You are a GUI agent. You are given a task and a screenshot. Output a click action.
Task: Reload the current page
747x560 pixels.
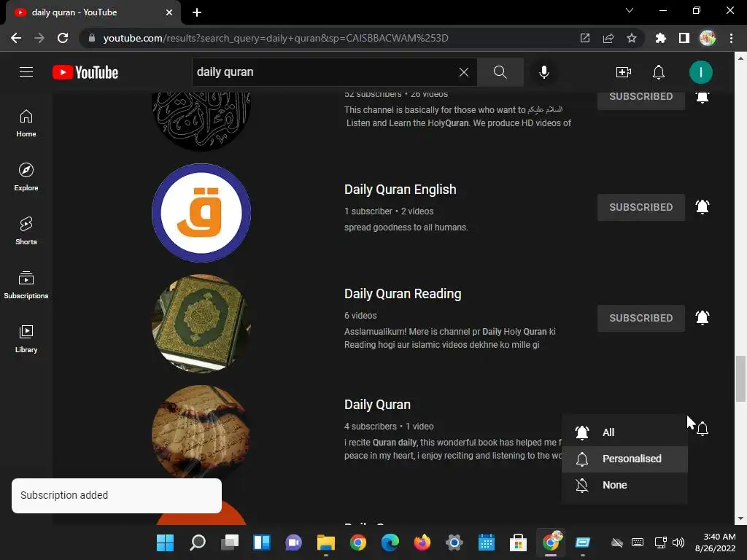click(63, 38)
